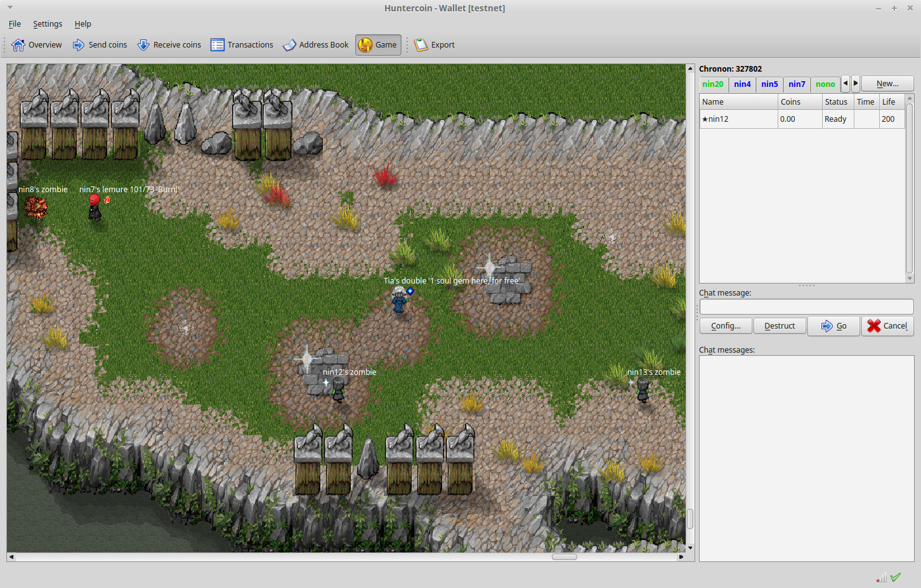Focus the Chat message input field
921x588 pixels.
pos(806,307)
